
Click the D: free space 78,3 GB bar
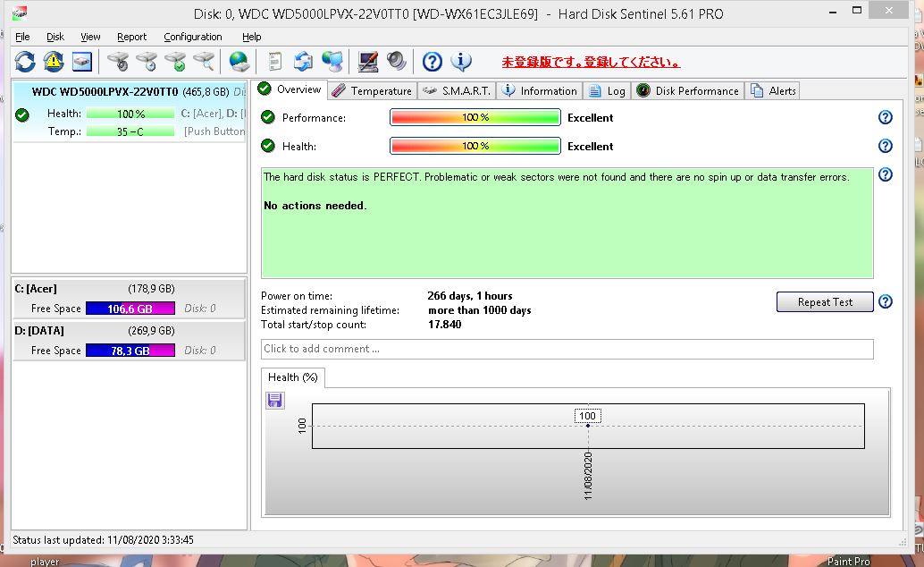pyautogui.click(x=130, y=351)
